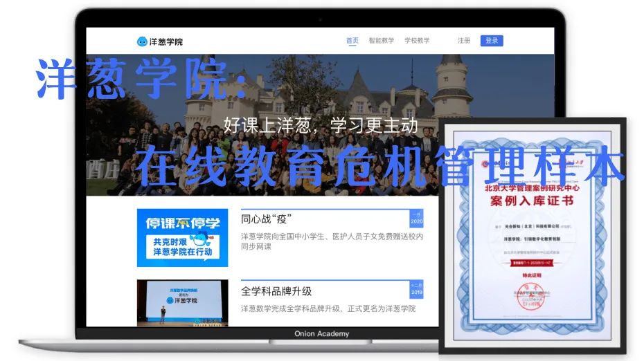Click the 2019 date badge
This screenshot has height=361, width=644.
coord(416,290)
